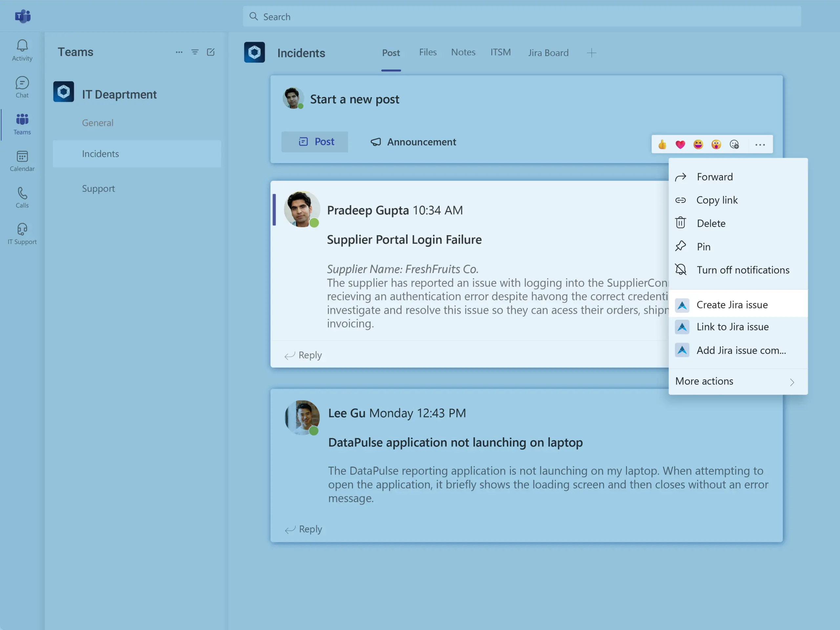Click the search magnifier icon

pos(254,16)
